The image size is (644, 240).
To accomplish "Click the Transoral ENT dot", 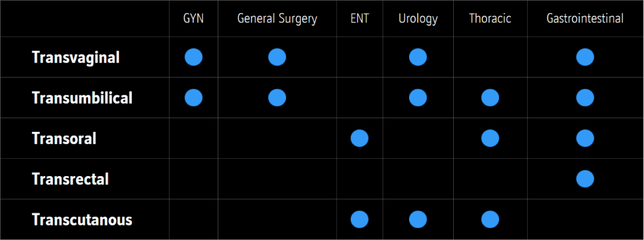I will [360, 139].
